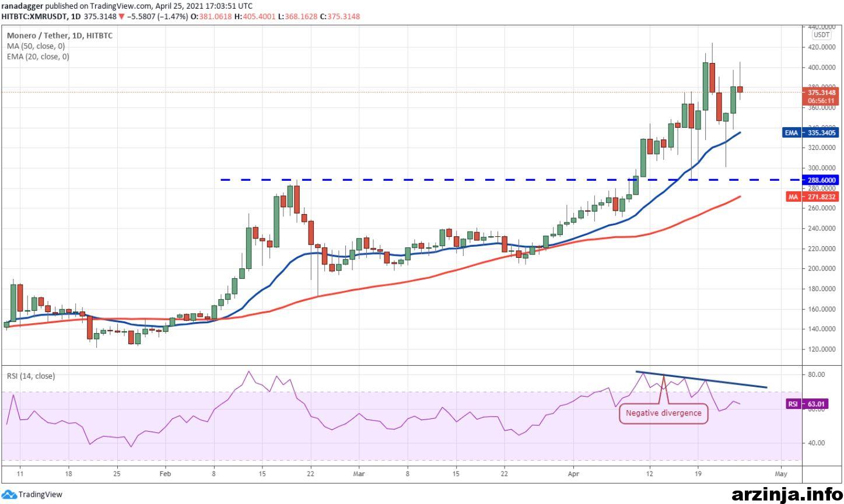The image size is (844, 504).
Task: Click the 180.0000 price axis label
Action: click(822, 289)
